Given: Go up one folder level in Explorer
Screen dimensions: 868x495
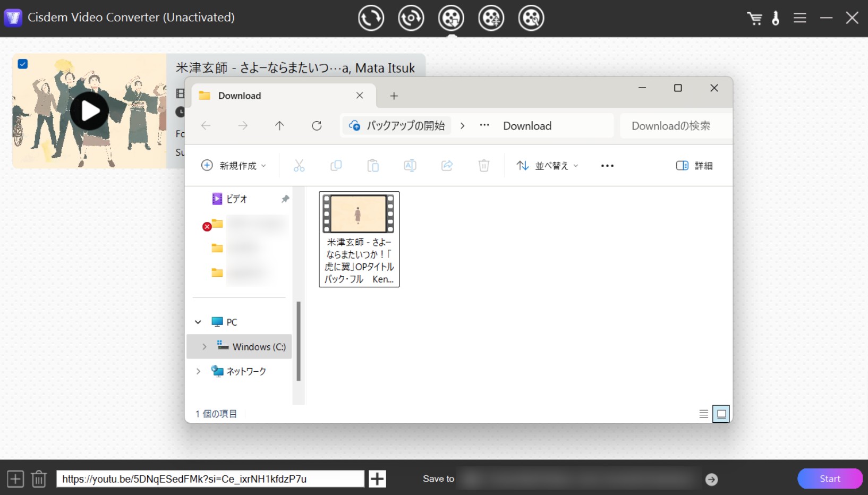Looking at the screenshot, I should (279, 126).
